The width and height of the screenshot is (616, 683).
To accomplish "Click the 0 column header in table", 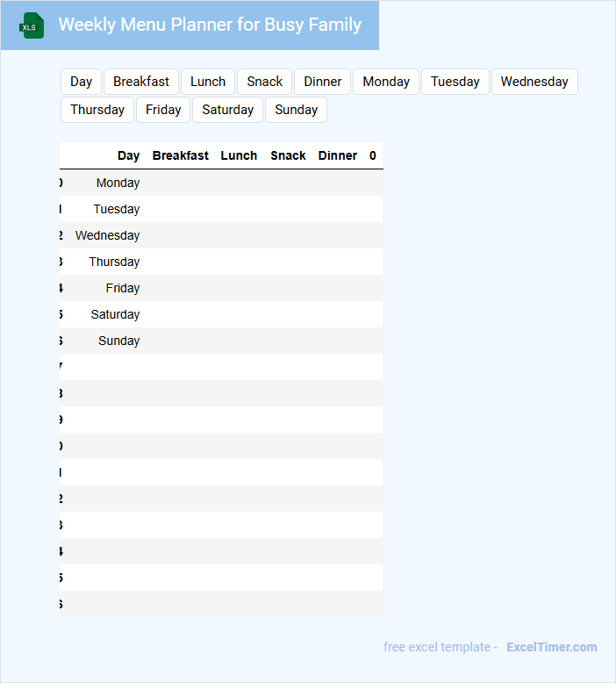I will pyautogui.click(x=373, y=155).
